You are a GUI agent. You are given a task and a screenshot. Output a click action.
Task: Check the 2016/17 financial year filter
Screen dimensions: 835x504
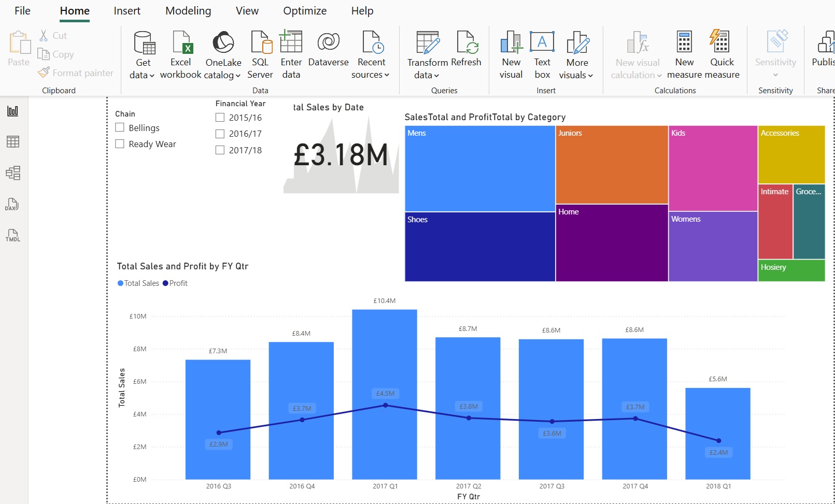pyautogui.click(x=219, y=133)
